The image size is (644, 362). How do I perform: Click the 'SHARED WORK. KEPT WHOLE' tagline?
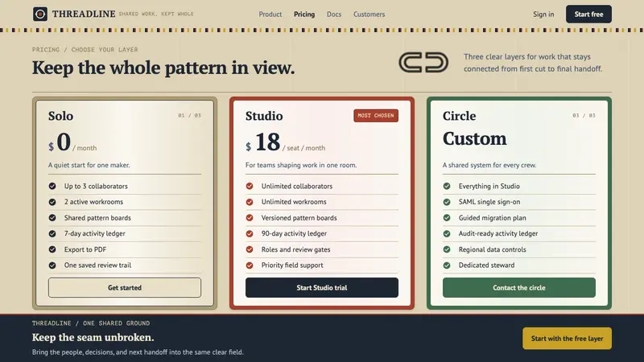[x=156, y=14]
